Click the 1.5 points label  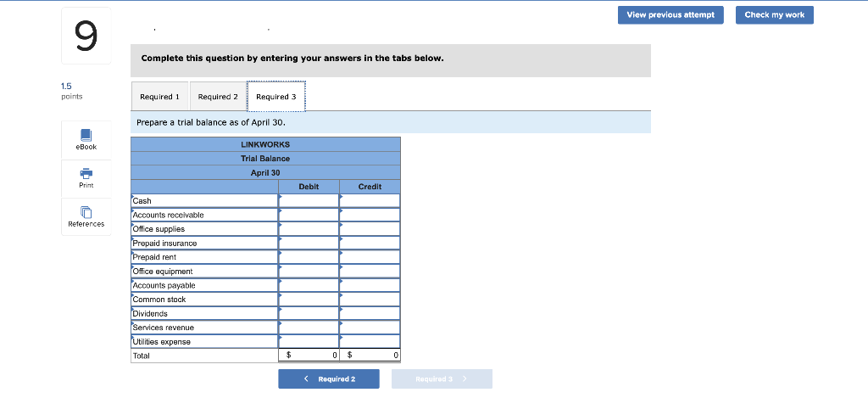71,91
